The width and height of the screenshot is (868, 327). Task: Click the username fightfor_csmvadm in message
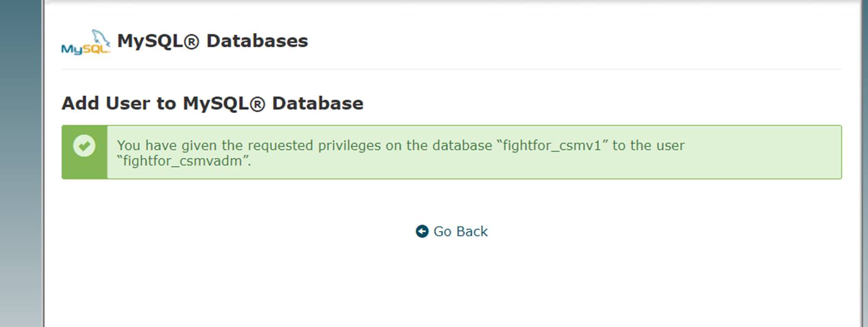(183, 161)
